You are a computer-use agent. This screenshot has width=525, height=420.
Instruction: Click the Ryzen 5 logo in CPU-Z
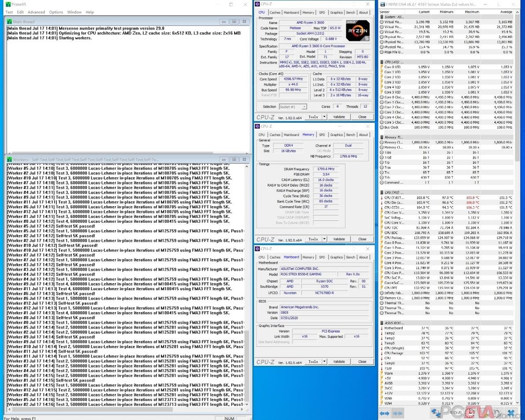tap(358, 31)
